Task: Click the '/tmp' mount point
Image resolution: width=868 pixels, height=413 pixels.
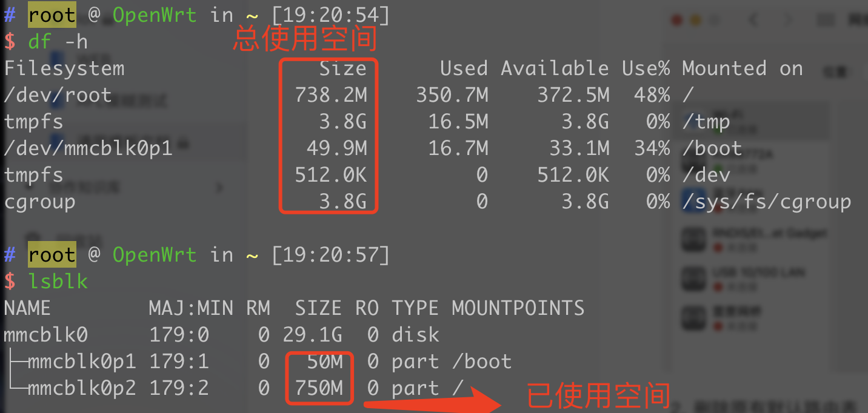Action: tap(706, 122)
